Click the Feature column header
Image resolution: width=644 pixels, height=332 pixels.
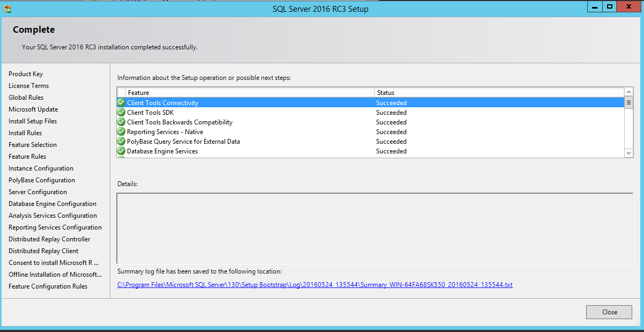point(250,93)
